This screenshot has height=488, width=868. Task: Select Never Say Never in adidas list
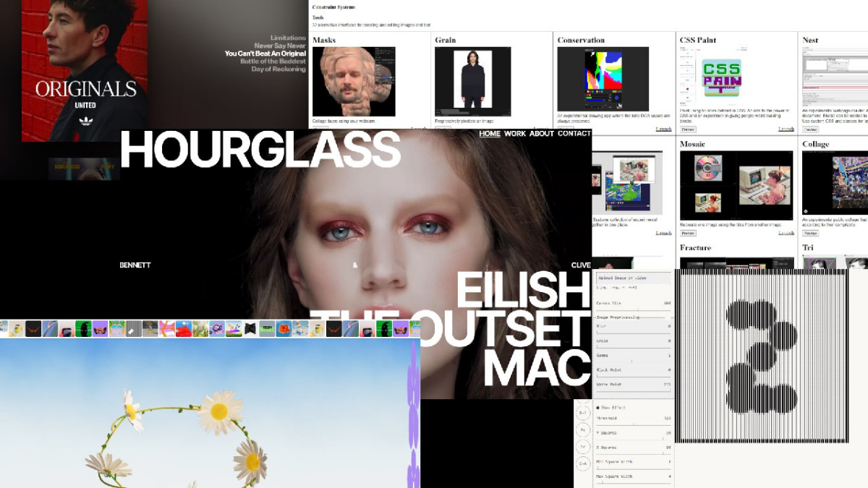[280, 46]
